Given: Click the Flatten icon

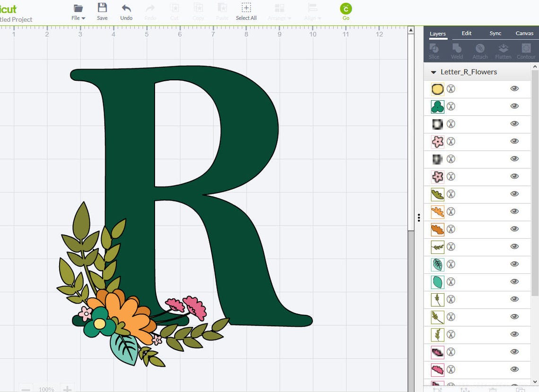Looking at the screenshot, I should [503, 50].
